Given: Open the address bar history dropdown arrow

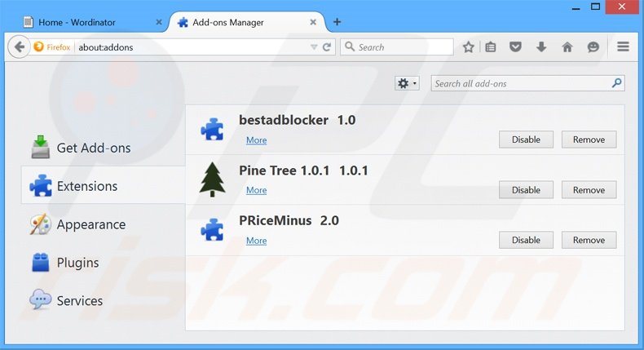Looking at the screenshot, I should pos(314,47).
